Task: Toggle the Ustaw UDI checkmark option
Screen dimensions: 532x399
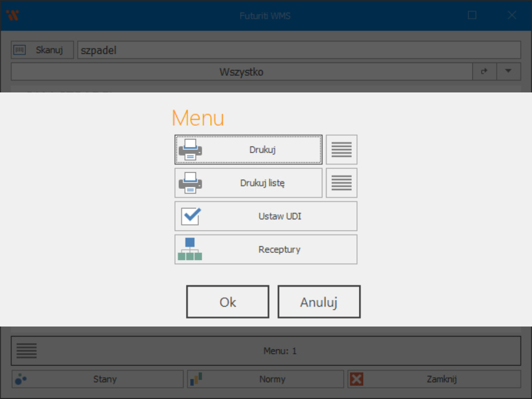Action: point(265,216)
